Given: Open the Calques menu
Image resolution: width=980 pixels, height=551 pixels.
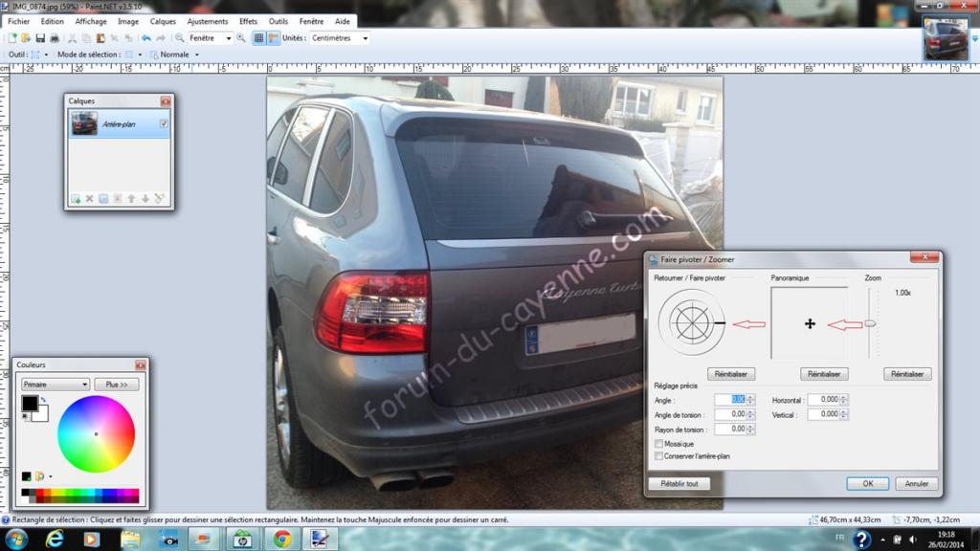Looking at the screenshot, I should click(163, 21).
